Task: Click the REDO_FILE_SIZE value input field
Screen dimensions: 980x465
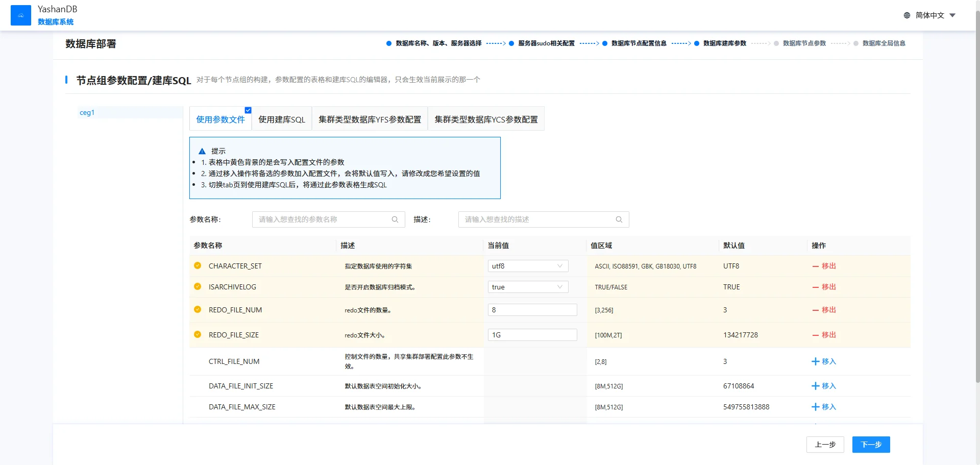Action: (532, 335)
